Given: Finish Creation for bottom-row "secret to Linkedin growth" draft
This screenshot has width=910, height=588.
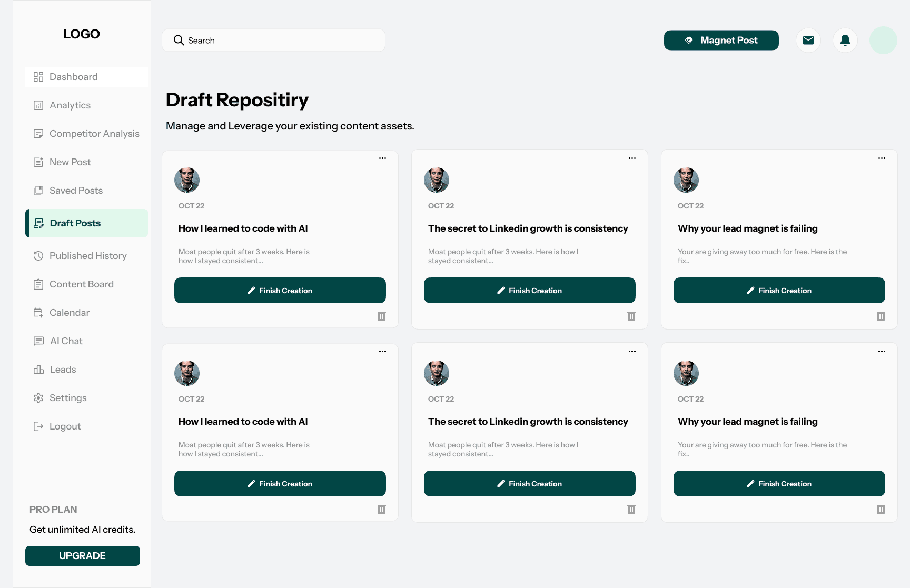Looking at the screenshot, I should pyautogui.click(x=530, y=484).
